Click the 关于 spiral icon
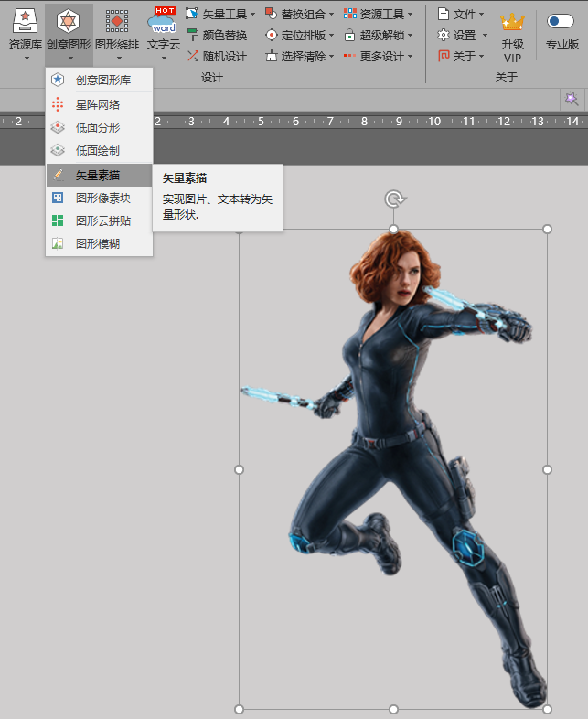This screenshot has height=719, width=588. pos(444,56)
